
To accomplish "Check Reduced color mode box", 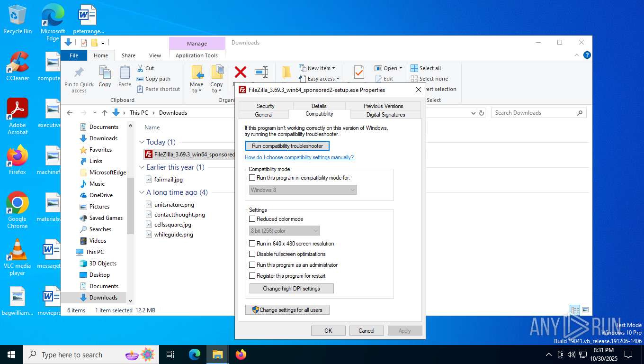I will [x=252, y=219].
